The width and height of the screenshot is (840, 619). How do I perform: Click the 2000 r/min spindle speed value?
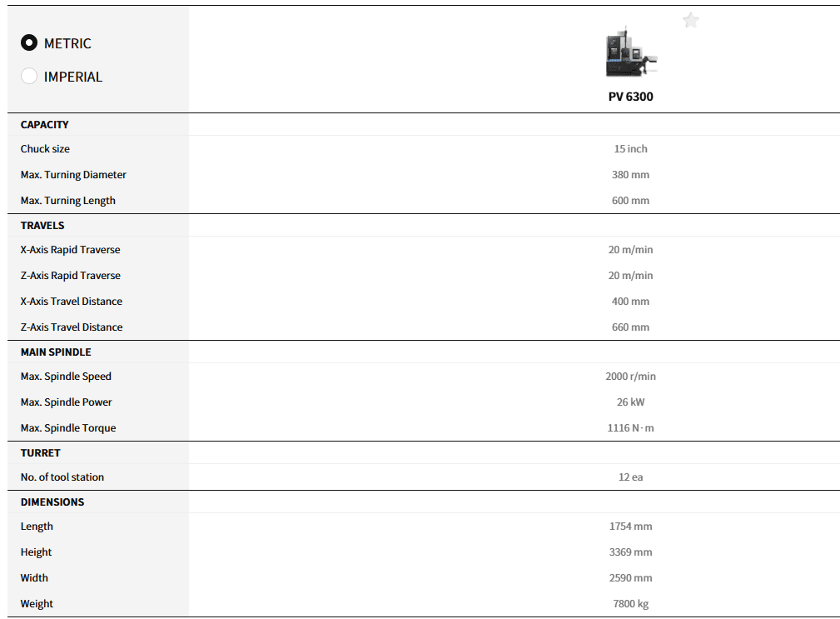click(630, 377)
